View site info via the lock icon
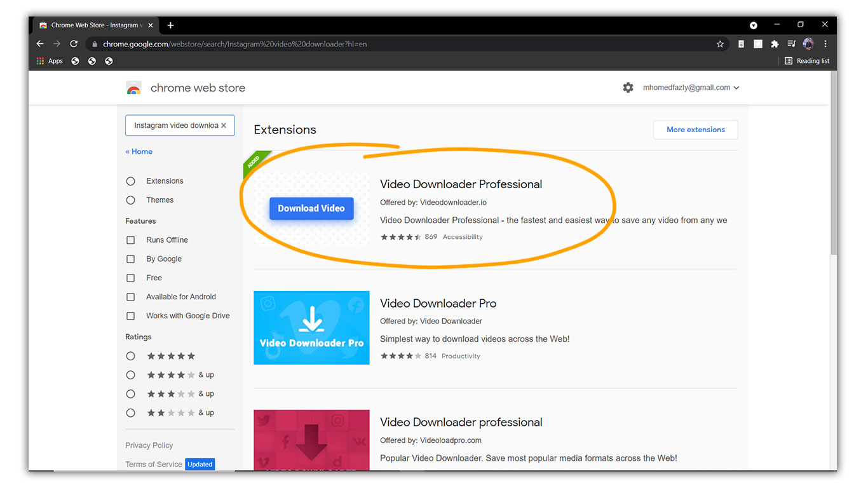868x488 pixels. (x=94, y=44)
